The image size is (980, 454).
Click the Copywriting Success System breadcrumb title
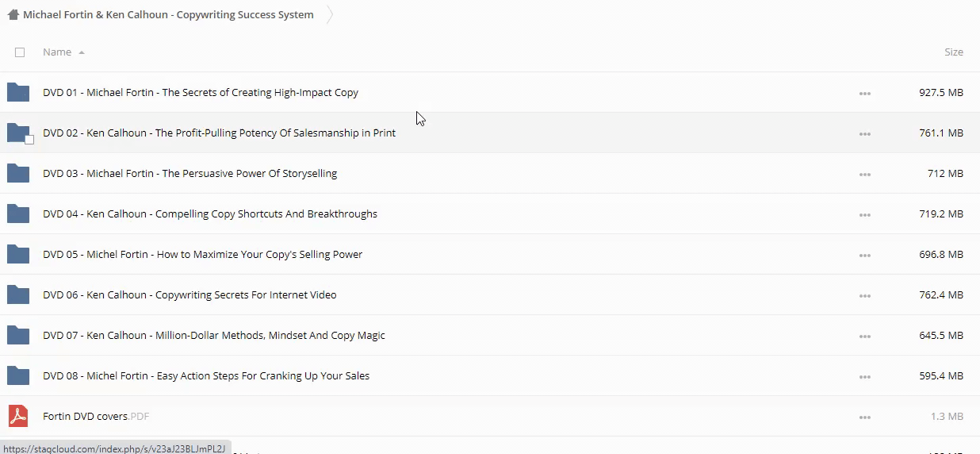[x=168, y=14]
